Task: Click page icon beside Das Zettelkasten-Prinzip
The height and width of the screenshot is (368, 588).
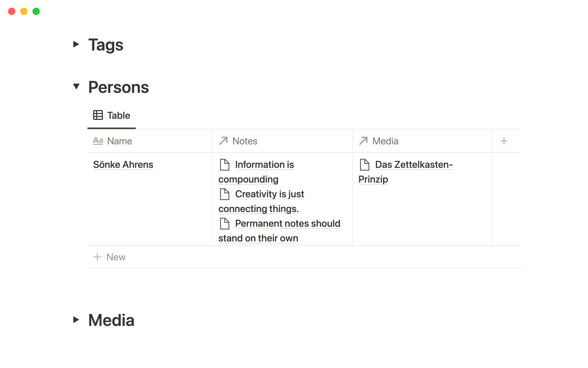Action: click(x=364, y=165)
